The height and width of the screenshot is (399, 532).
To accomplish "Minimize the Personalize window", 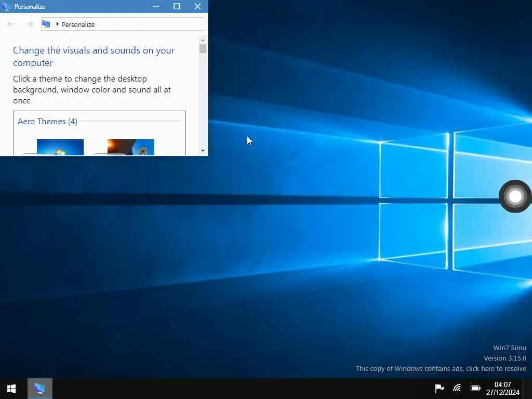I will [x=156, y=6].
